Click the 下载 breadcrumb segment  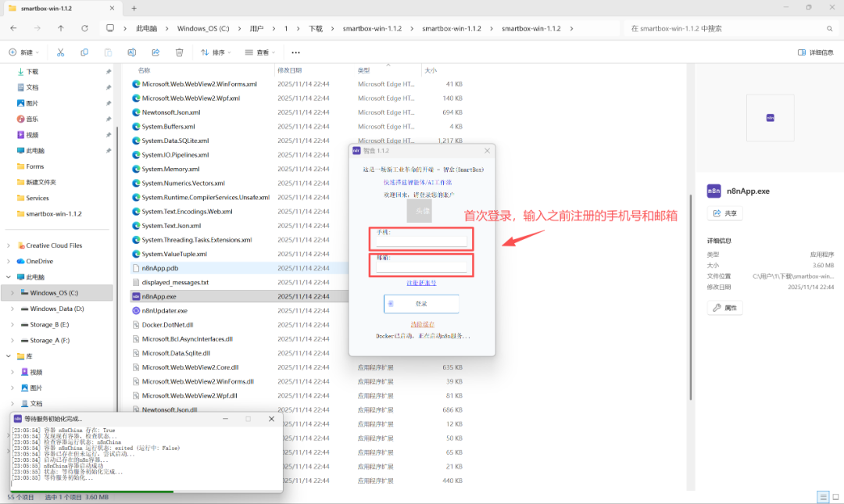(316, 29)
